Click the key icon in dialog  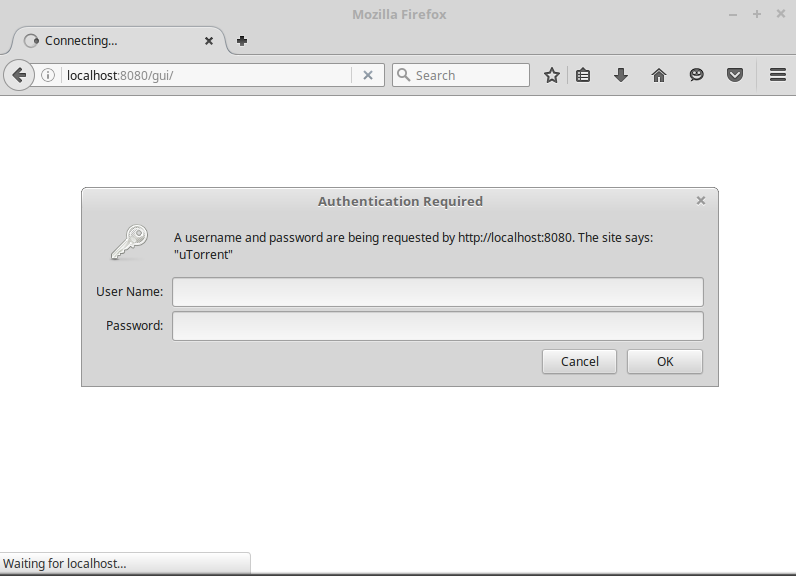click(x=129, y=243)
